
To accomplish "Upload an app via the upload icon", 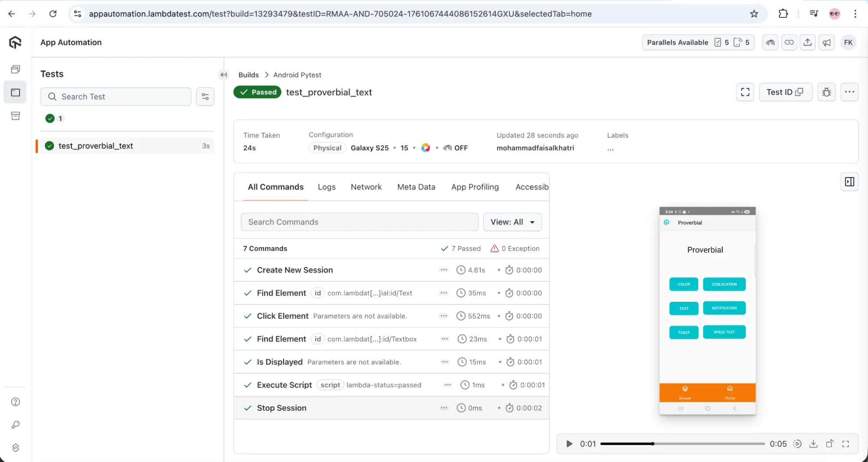I will pos(808,42).
